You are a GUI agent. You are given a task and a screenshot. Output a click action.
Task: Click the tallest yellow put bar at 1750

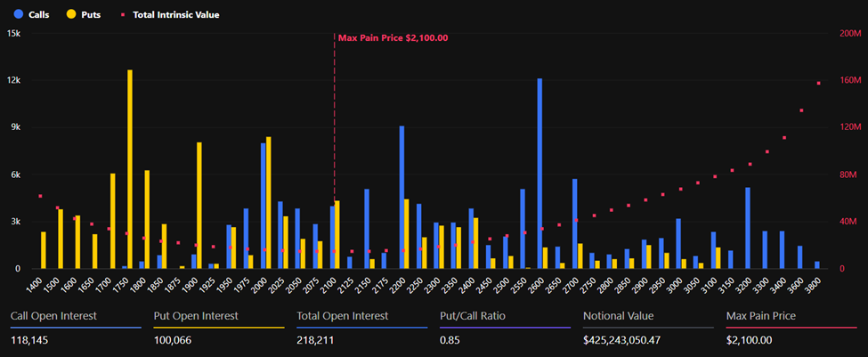click(130, 169)
